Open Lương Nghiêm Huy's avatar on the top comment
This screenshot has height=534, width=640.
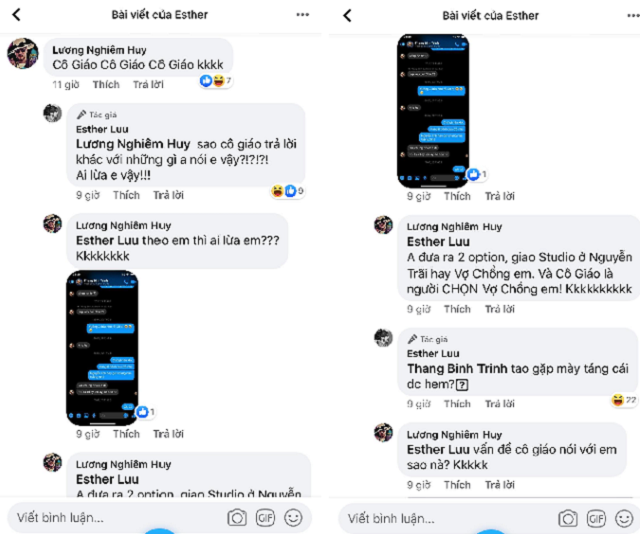click(x=23, y=53)
